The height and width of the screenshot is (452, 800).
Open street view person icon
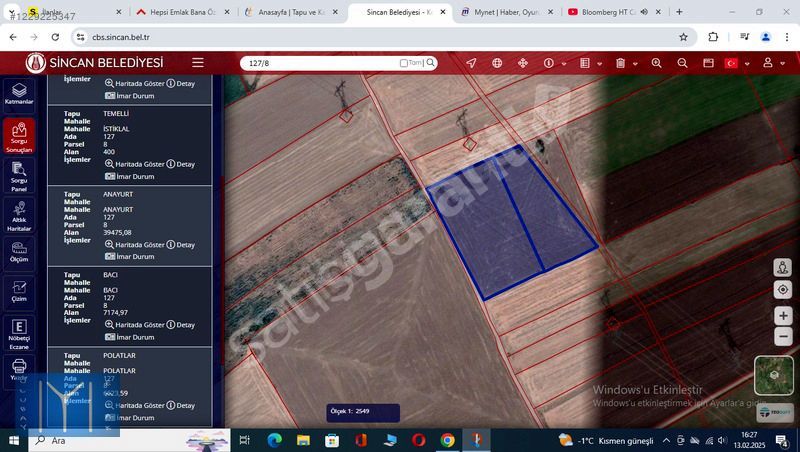click(783, 268)
